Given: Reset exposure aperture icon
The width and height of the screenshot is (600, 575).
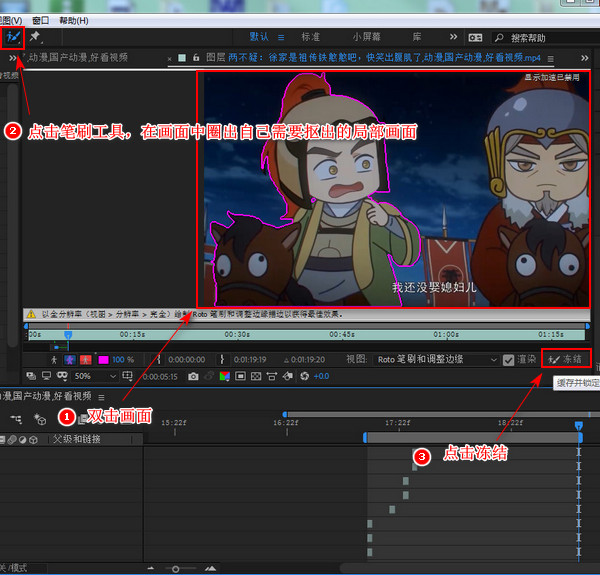Looking at the screenshot, I should [x=305, y=376].
